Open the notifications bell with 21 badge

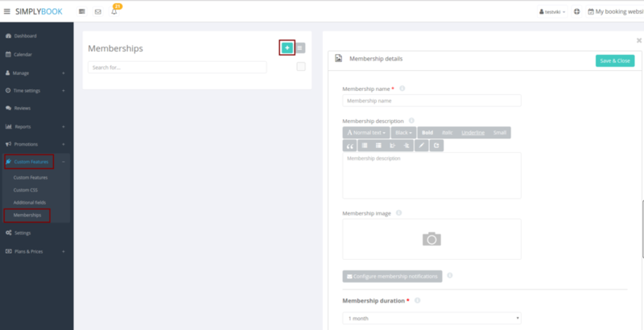[x=114, y=11]
